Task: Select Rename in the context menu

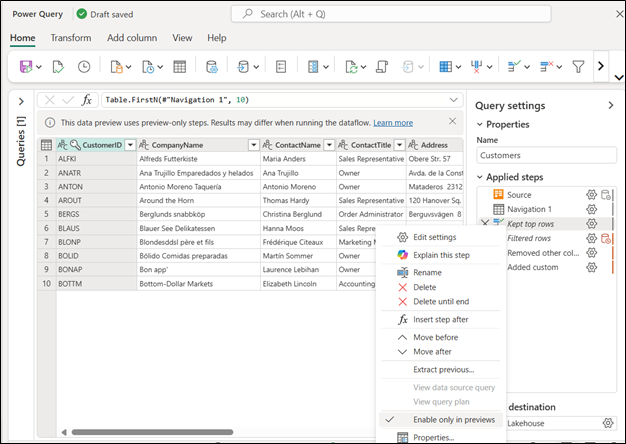Action: [x=427, y=272]
